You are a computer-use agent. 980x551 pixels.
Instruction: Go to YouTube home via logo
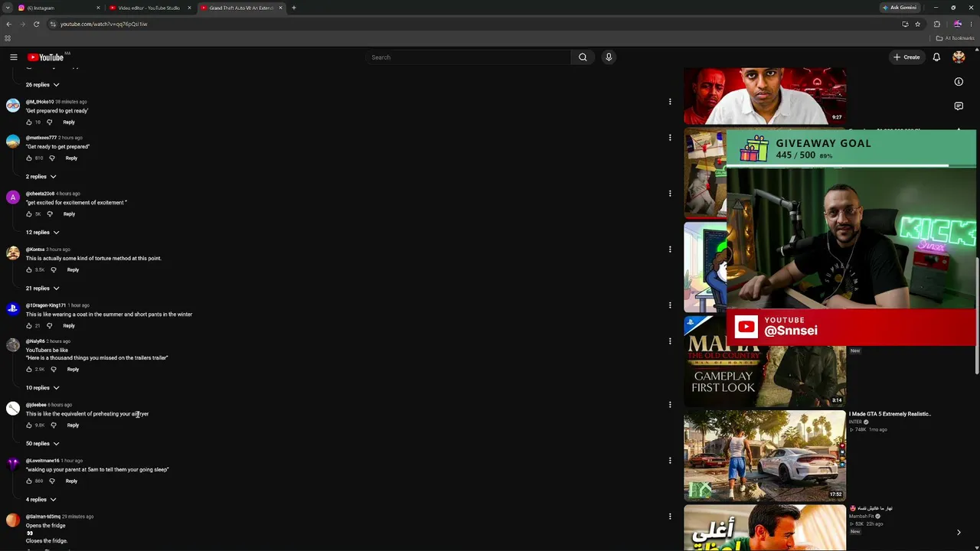(x=46, y=57)
